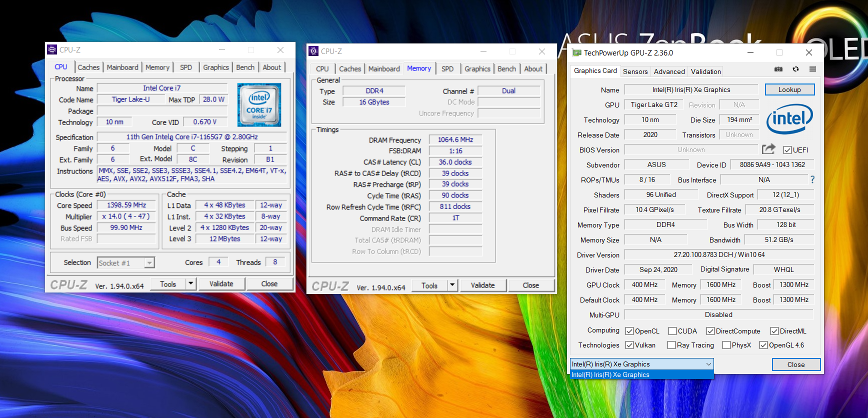This screenshot has height=418, width=868.
Task: Open About tab in middle CPU-Z window
Action: point(533,68)
